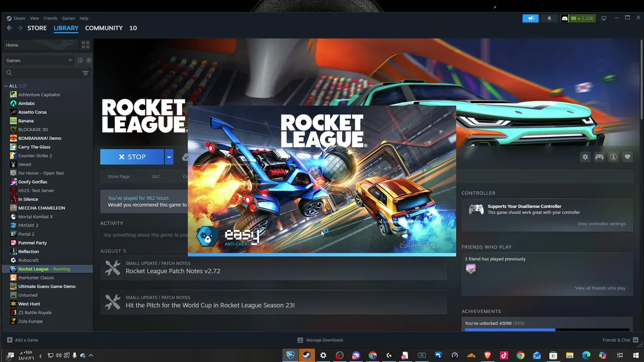Sort games by recent activity clock icon

pyautogui.click(x=80, y=60)
